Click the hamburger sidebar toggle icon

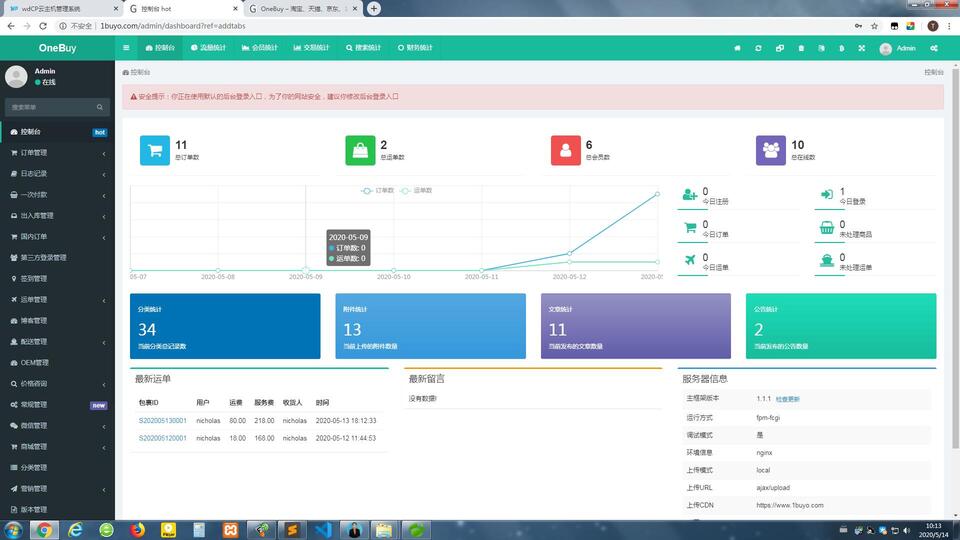click(126, 48)
